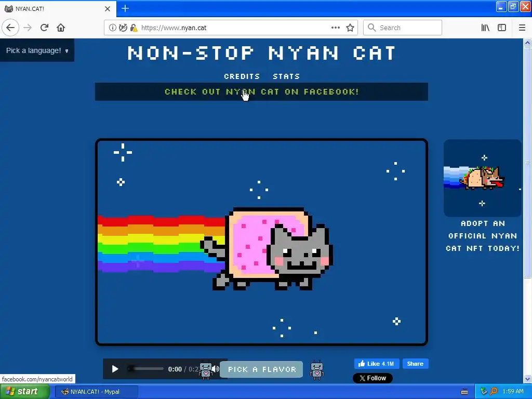The width and height of the screenshot is (532, 399).
Task: Open the browser home page icon
Action: (x=61, y=28)
